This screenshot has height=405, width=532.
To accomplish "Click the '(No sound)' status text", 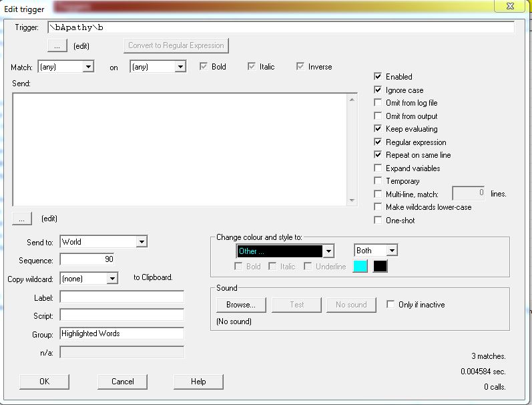I will click(234, 321).
